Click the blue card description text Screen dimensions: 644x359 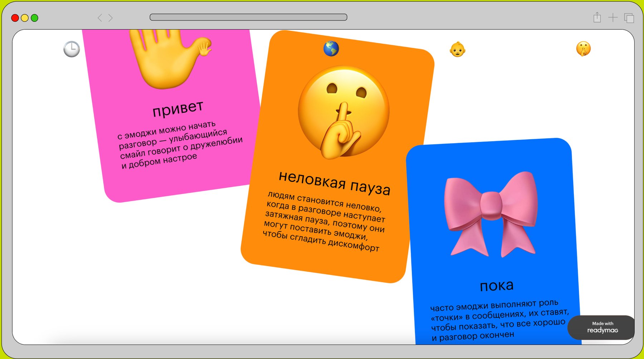[x=498, y=321]
